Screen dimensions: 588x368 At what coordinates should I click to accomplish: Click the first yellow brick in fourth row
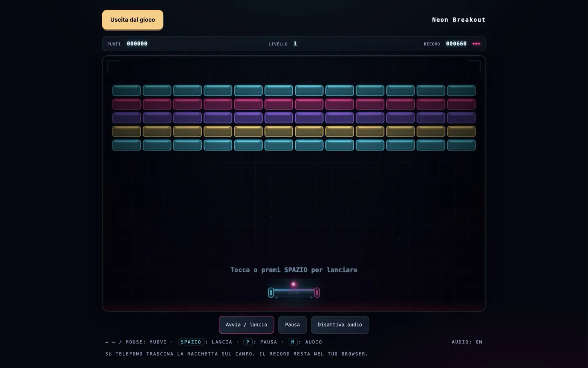(x=127, y=131)
